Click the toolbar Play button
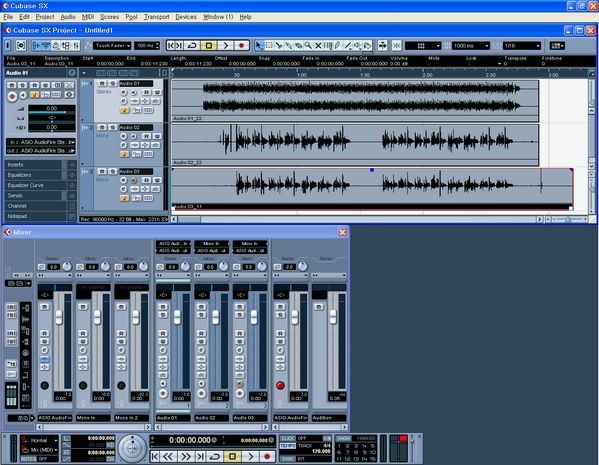This screenshot has height=465, width=599. pos(225,45)
